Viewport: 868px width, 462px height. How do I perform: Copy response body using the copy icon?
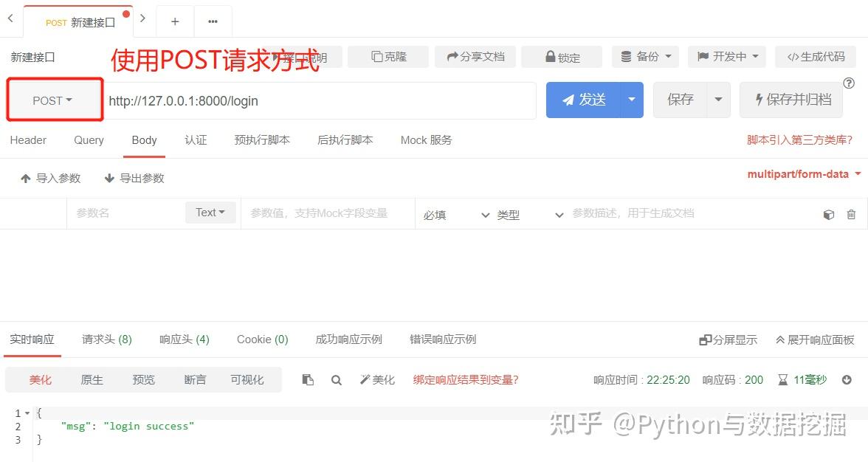coord(308,379)
